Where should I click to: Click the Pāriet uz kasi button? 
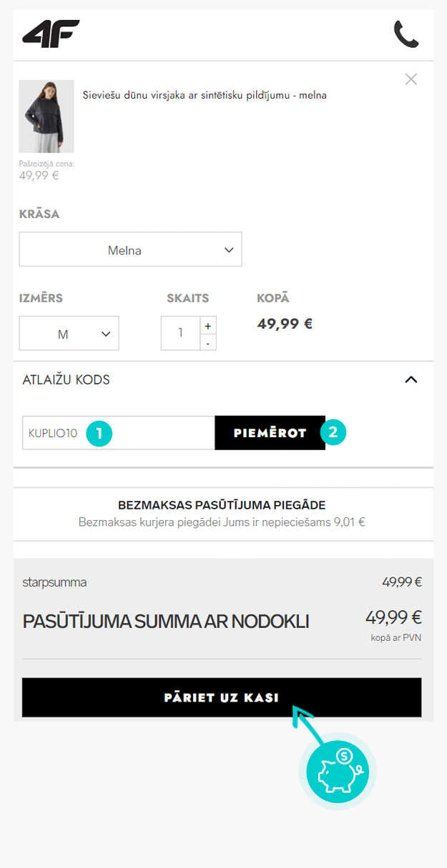click(222, 697)
